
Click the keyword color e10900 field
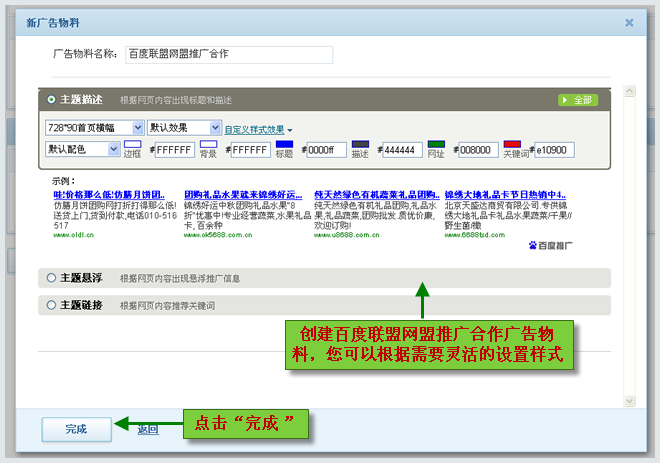coord(554,150)
